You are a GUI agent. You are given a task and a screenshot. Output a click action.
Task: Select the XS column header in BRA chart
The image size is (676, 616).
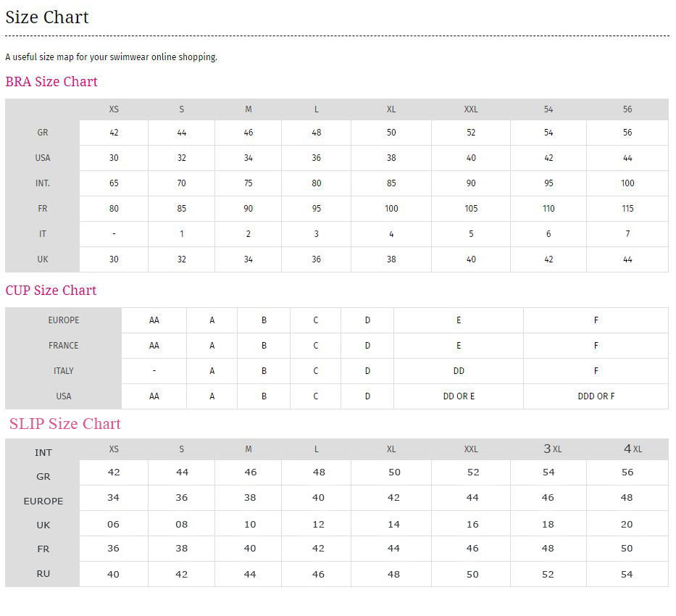point(113,109)
